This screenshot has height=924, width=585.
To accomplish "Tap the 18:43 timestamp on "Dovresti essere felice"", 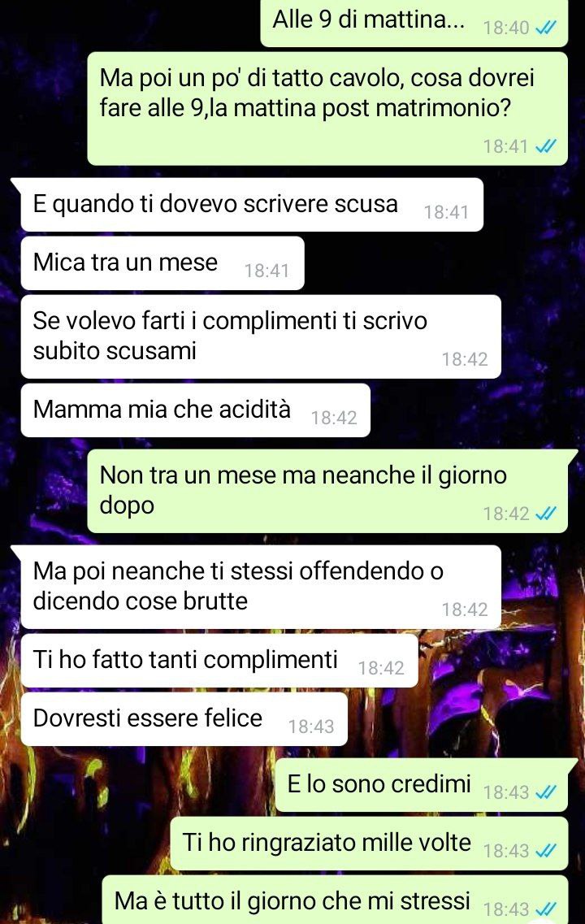I will coord(311,727).
